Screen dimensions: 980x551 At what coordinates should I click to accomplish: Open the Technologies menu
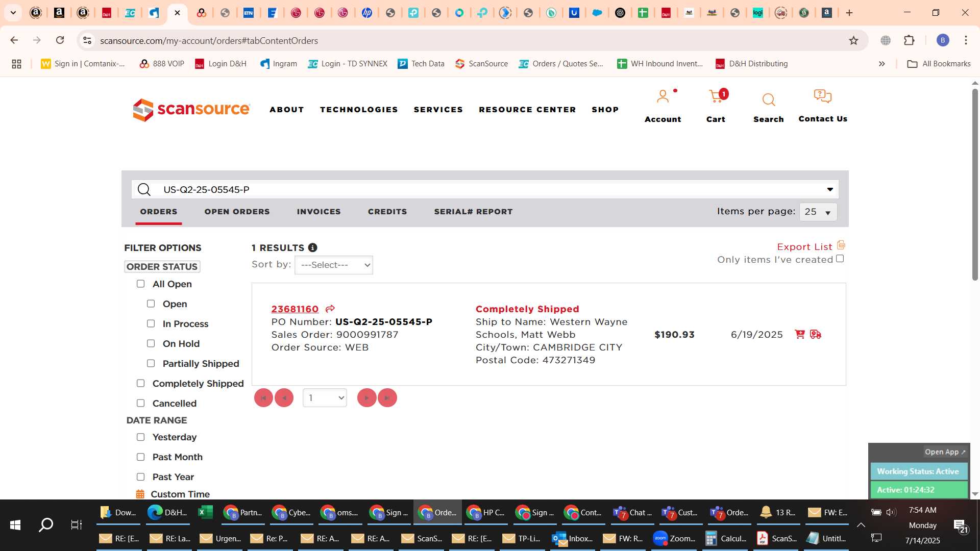[x=359, y=110]
